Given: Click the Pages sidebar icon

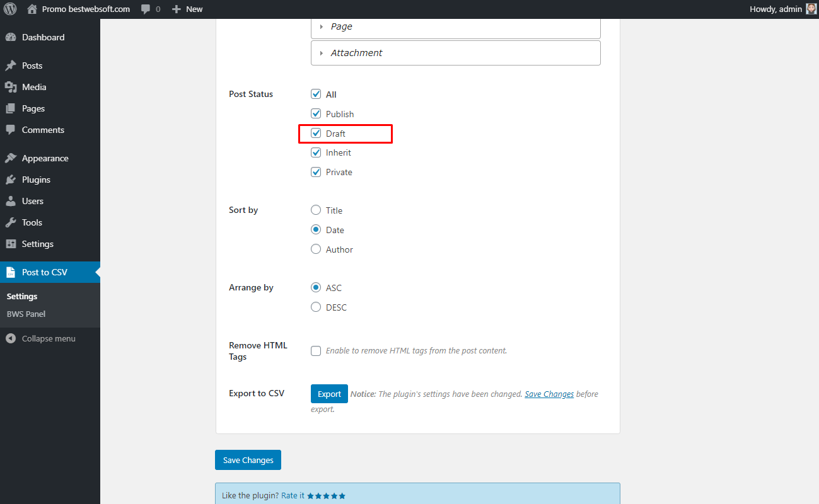Looking at the screenshot, I should tap(11, 108).
